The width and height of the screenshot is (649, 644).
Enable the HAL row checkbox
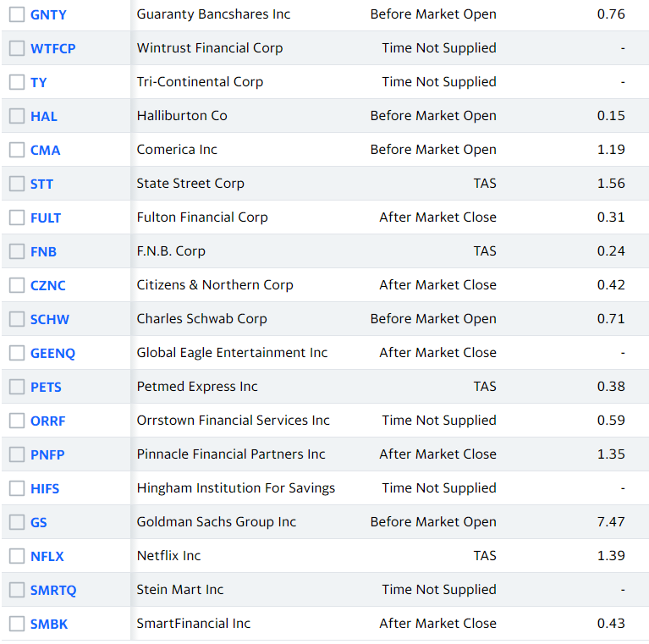coord(17,116)
